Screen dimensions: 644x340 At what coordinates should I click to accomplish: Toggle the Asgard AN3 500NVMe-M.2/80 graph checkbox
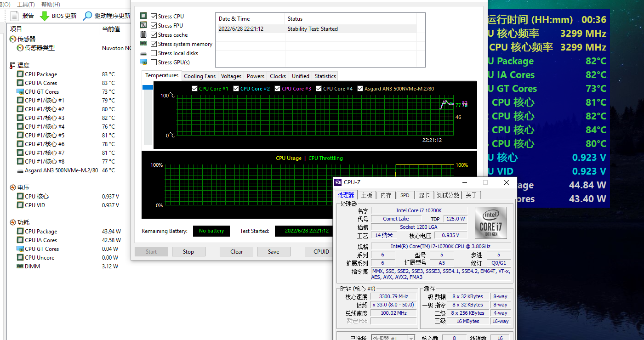tap(360, 89)
